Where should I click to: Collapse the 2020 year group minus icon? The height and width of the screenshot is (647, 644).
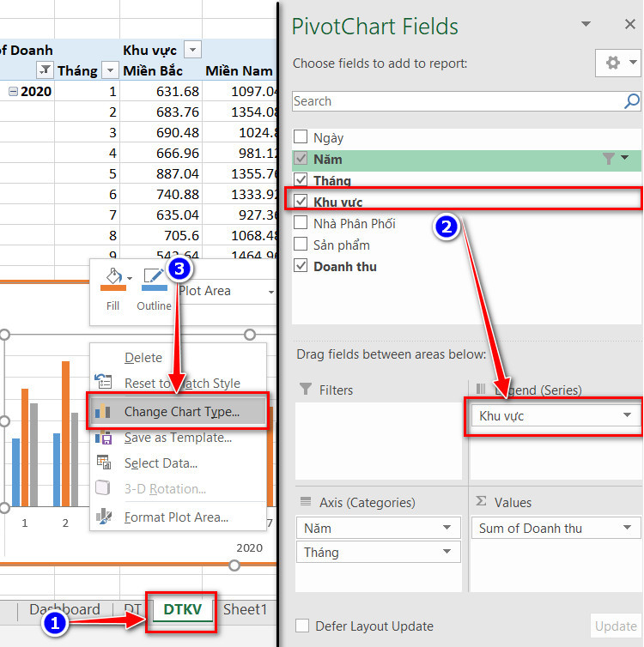tap(13, 91)
